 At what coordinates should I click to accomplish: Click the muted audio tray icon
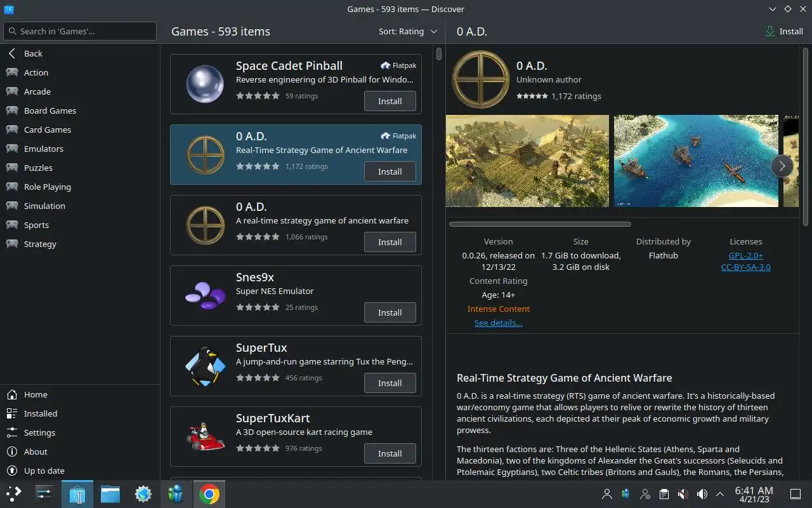683,494
